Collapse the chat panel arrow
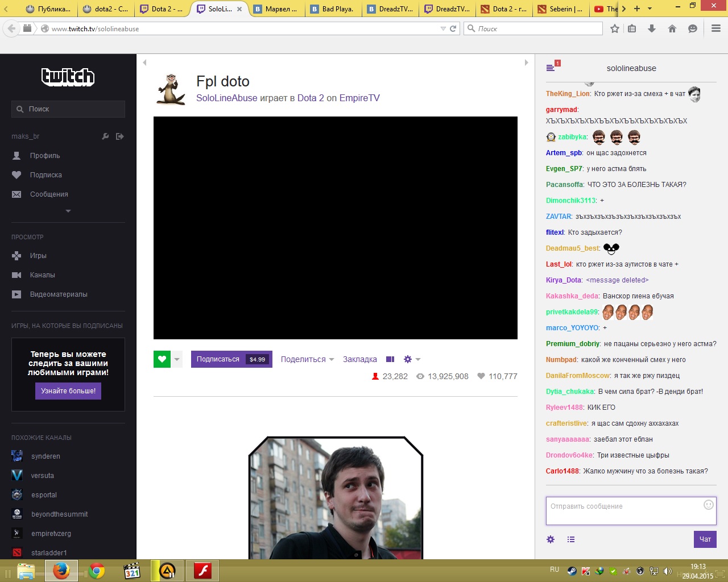 tap(526, 63)
